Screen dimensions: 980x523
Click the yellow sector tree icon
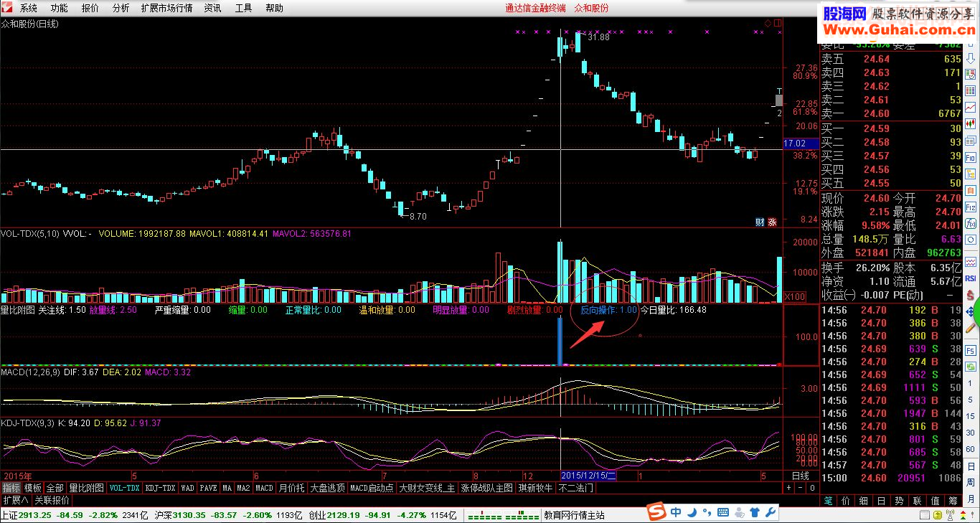tap(970, 174)
